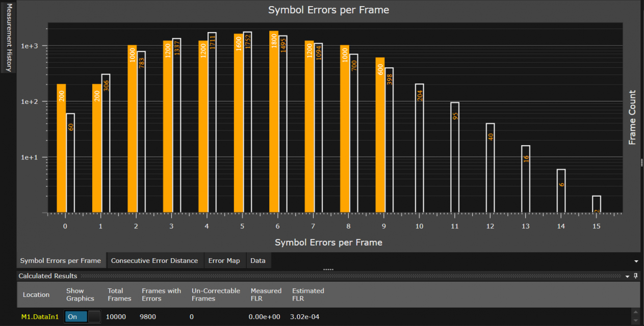Select the measured FLR value 0.00e+00
644x326 pixels.
click(x=265, y=317)
